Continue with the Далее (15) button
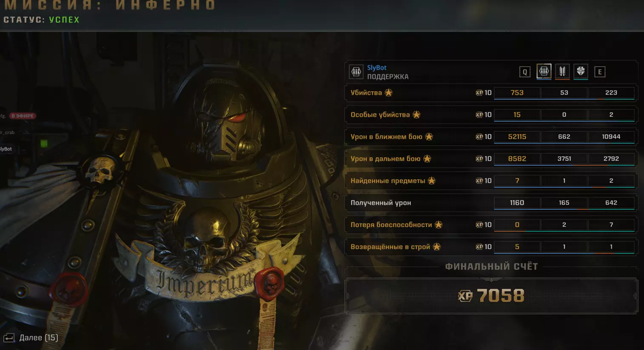This screenshot has height=350, width=644. [x=31, y=338]
